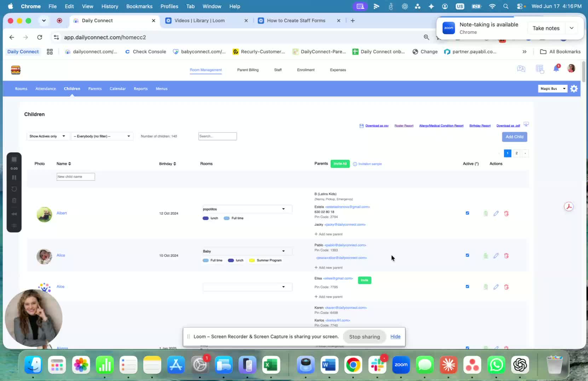Go to page 2 of children
The width and height of the screenshot is (588, 381).
[x=517, y=153]
